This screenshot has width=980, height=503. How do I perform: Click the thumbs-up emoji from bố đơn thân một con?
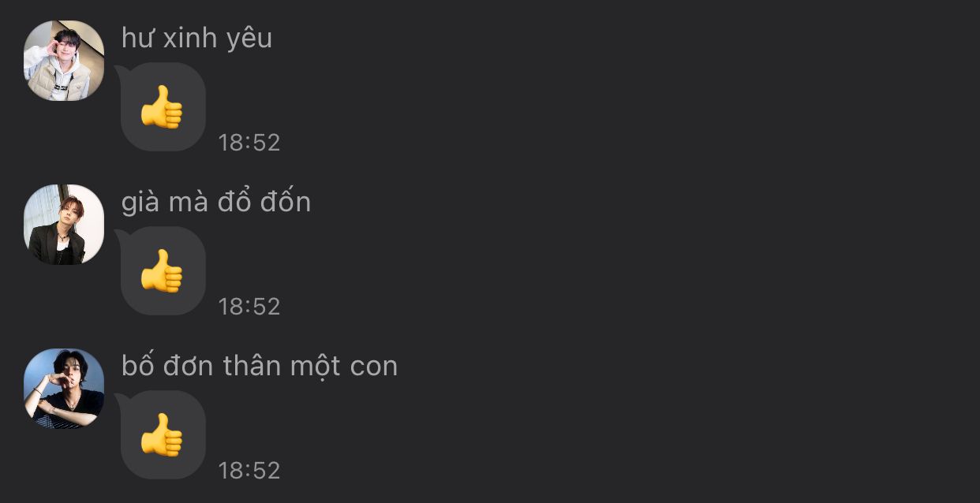tap(162, 435)
